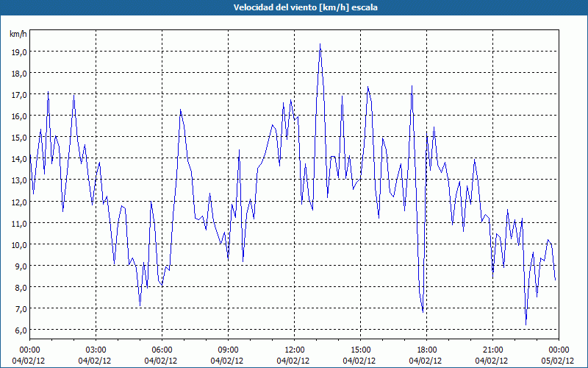The height and width of the screenshot is (368, 588).
Task: Click the 'km/h' axis unit label
Action: tap(18, 34)
